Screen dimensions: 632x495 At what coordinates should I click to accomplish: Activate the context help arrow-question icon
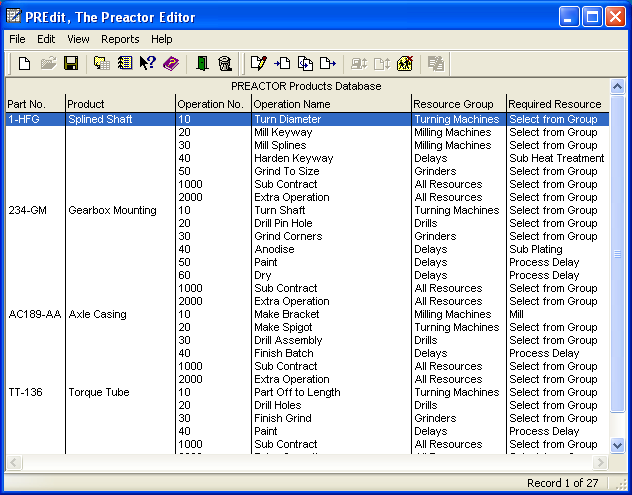pos(148,63)
